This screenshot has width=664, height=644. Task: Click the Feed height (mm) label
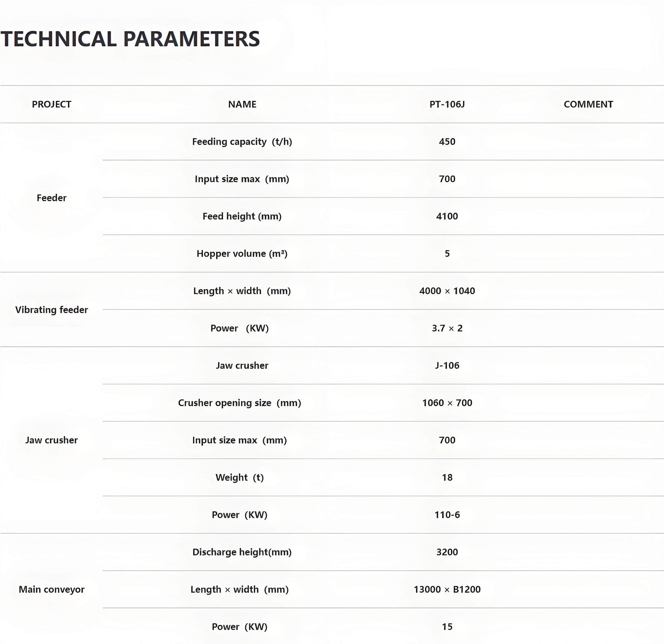coord(242,216)
